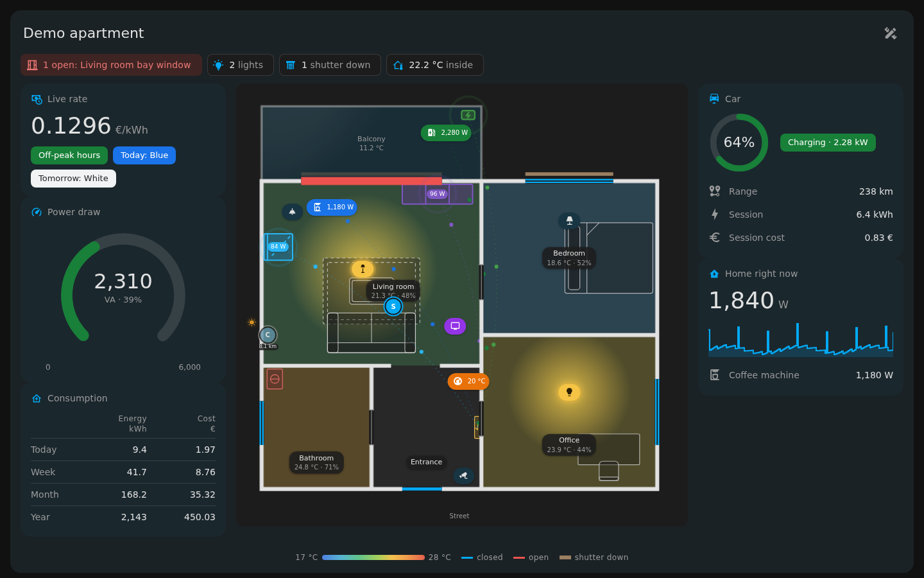
Task: Click the sun icon beside floor plan
Action: tap(252, 322)
